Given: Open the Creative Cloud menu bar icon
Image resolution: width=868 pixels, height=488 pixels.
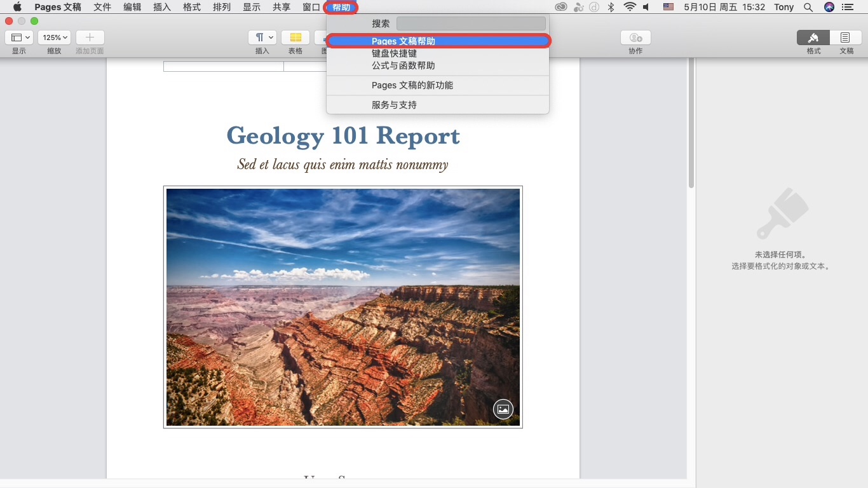Looking at the screenshot, I should [x=560, y=7].
